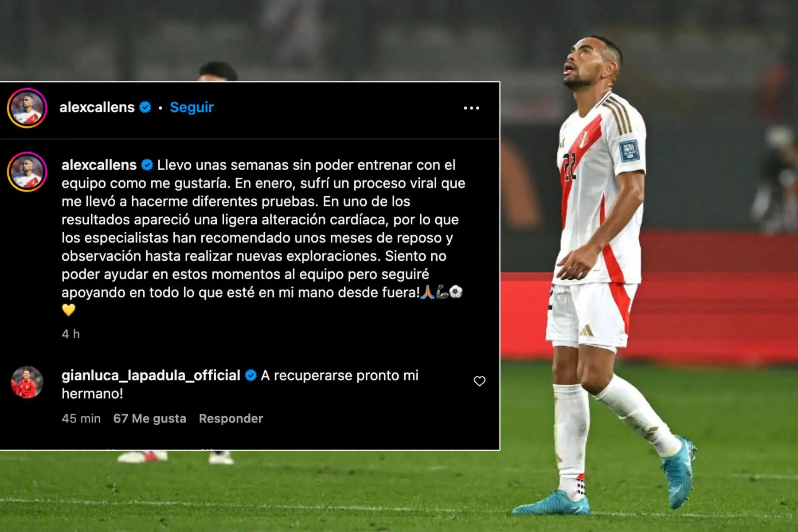Screen dimensions: 798x532
Task: Click gianluca_lapadula_official username link
Action: click(151, 376)
